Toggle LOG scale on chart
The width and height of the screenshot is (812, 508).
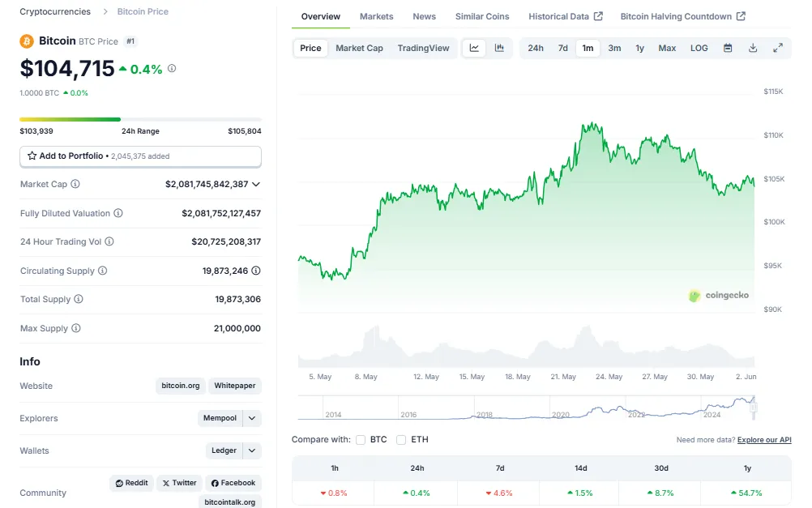tap(699, 48)
